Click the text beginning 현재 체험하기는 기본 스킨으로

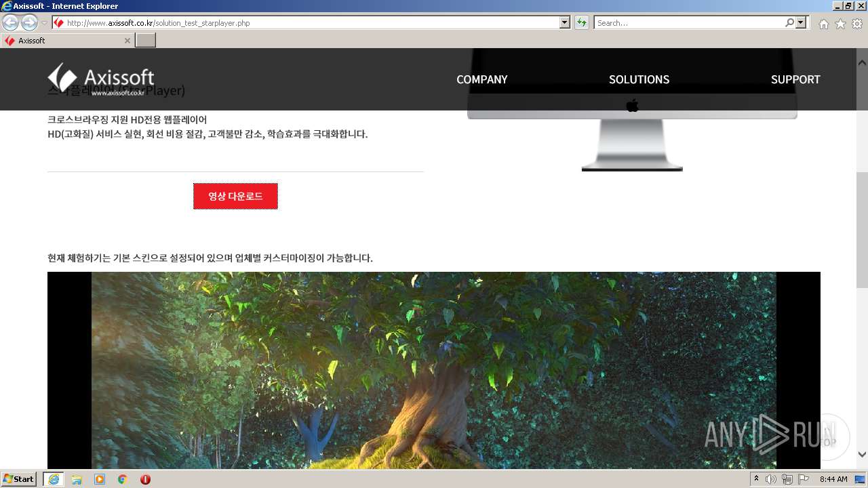(x=210, y=258)
